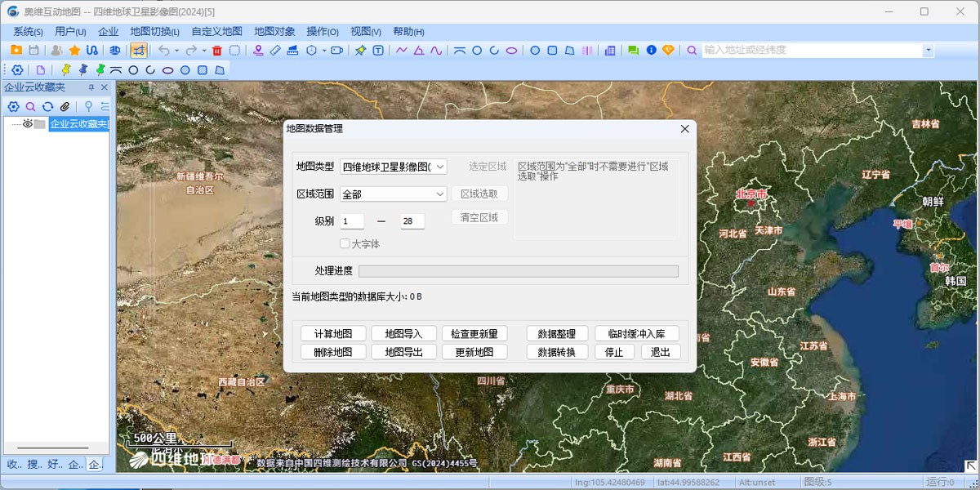Click the 地图导入 button
This screenshot has height=490, width=980.
(403, 334)
